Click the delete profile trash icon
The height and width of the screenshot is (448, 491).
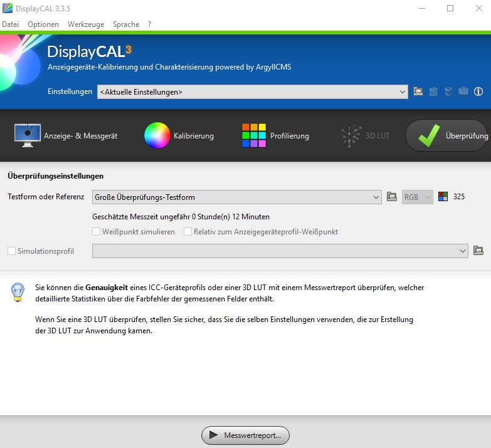coord(448,91)
